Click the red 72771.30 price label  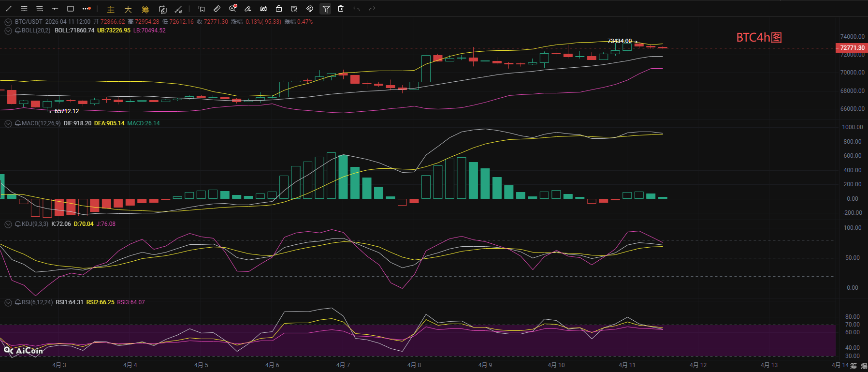(x=852, y=48)
